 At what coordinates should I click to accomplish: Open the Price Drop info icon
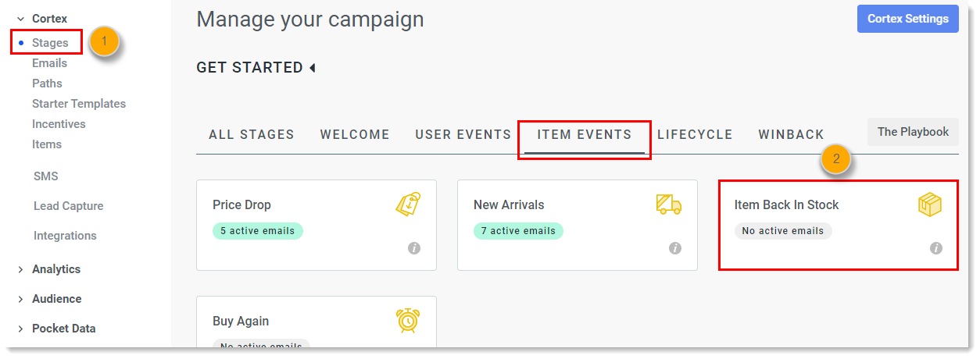414,248
